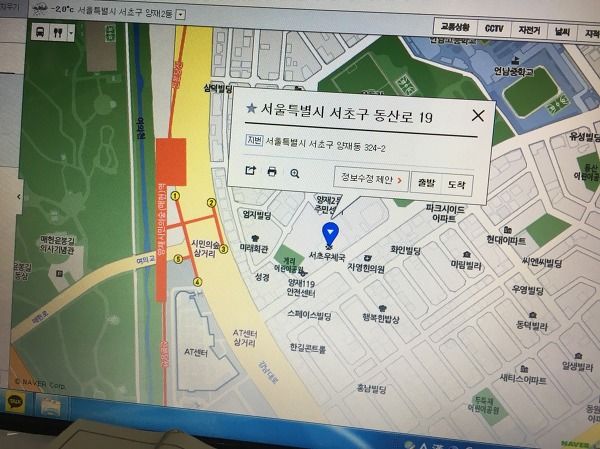Click the magnifier zoom icon in popup

pyautogui.click(x=294, y=173)
